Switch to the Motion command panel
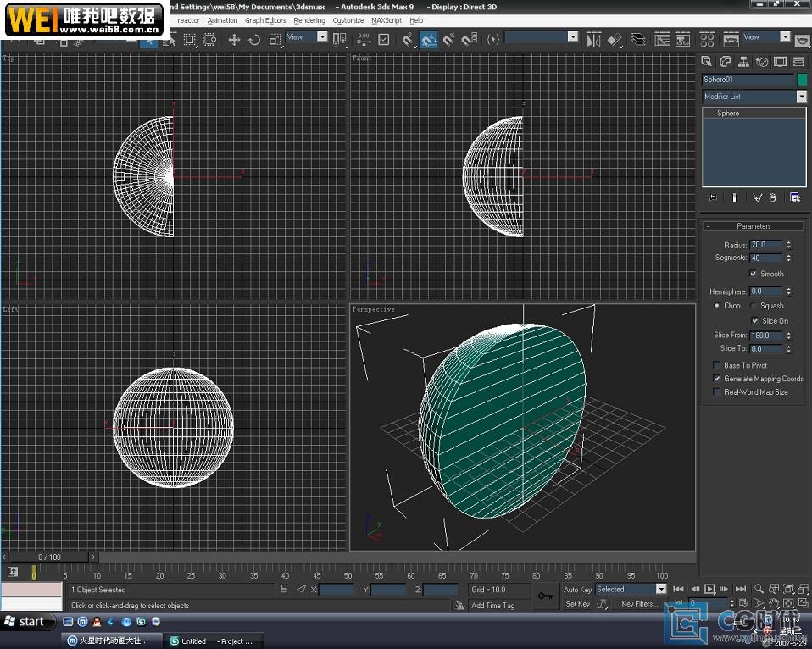 (762, 62)
